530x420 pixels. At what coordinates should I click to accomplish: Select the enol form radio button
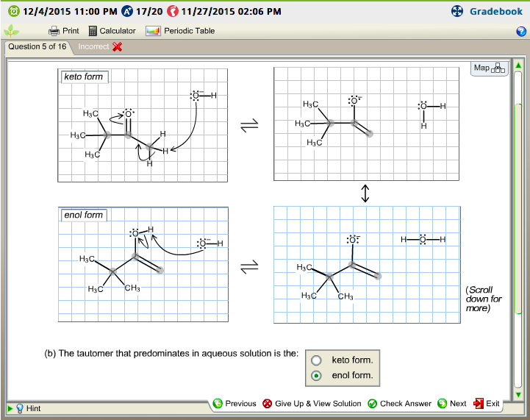tap(317, 376)
